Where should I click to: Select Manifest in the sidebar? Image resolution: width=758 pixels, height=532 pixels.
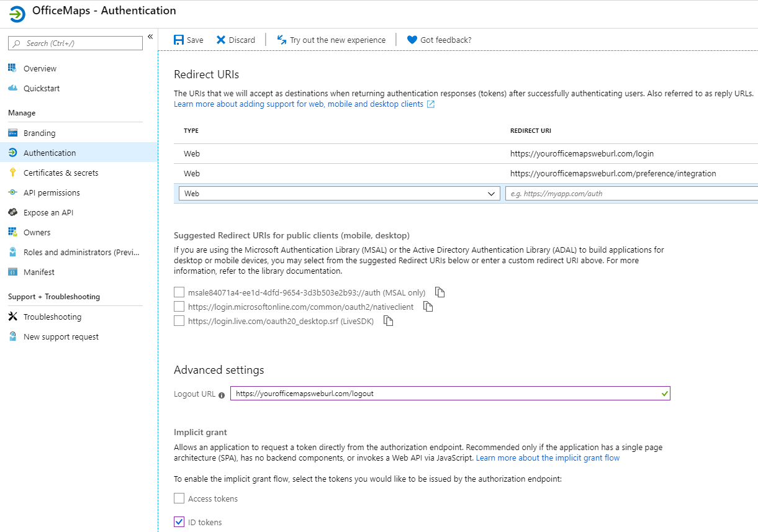pos(39,272)
